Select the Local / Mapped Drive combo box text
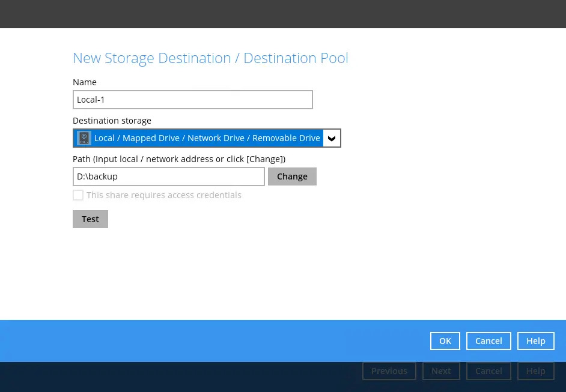The image size is (566, 392). (x=207, y=138)
